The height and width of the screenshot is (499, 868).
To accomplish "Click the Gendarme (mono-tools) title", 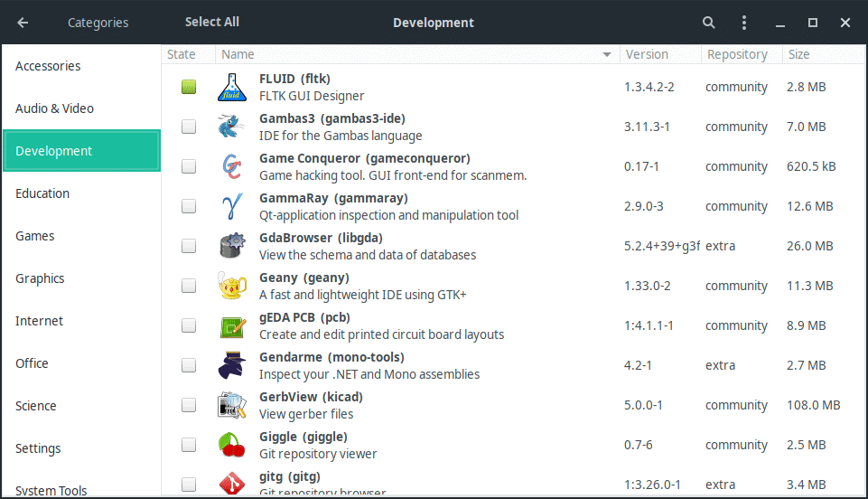I will (332, 357).
